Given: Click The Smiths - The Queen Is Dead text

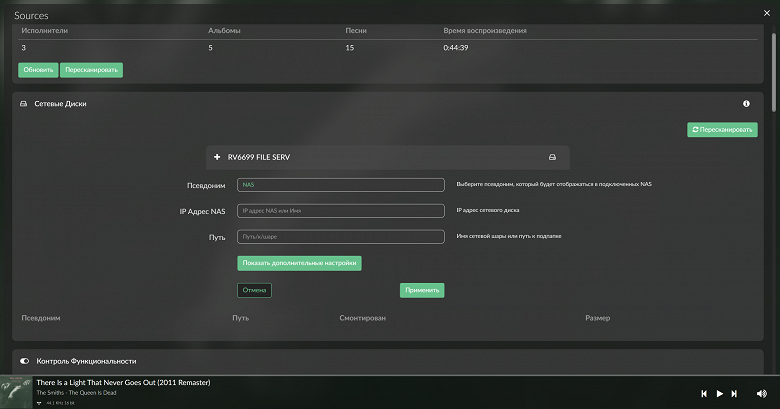Looking at the screenshot, I should click(76, 393).
